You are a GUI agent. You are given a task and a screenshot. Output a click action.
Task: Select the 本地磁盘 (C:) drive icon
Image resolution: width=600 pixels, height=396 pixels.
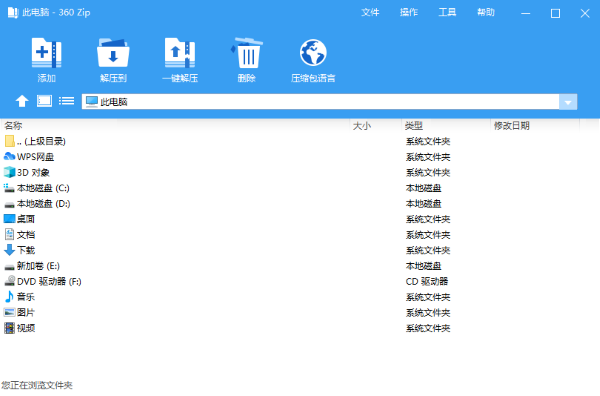tap(9, 188)
